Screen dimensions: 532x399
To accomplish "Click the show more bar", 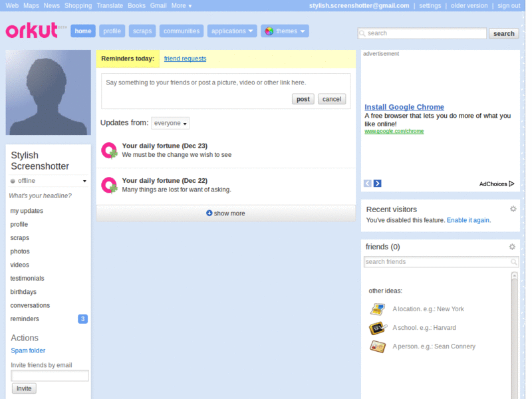I will [x=226, y=213].
